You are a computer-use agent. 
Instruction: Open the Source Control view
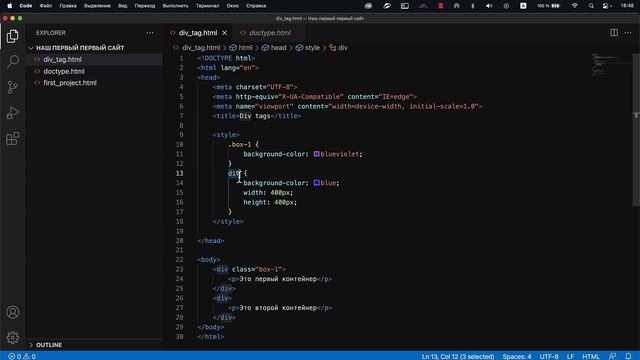click(x=13, y=87)
